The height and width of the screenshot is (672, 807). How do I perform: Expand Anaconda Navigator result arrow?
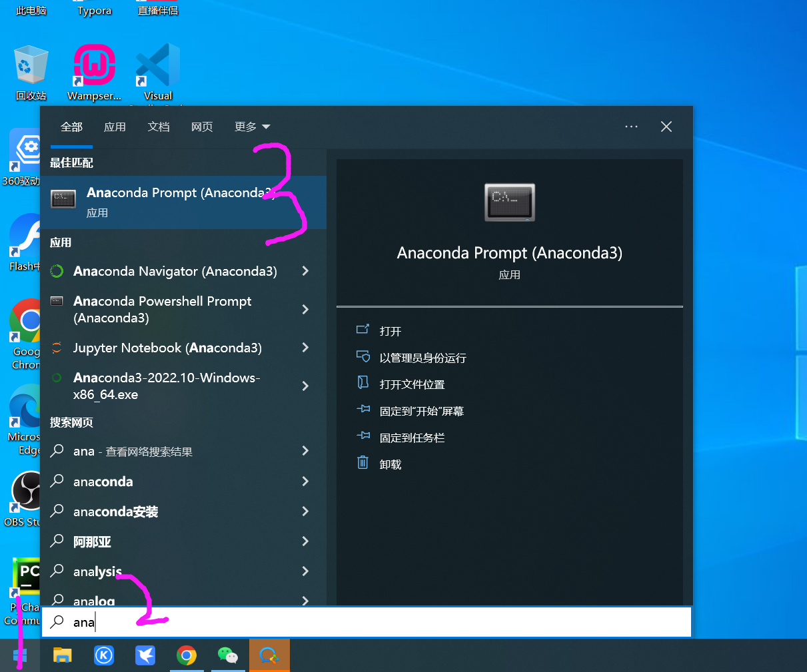[305, 270]
